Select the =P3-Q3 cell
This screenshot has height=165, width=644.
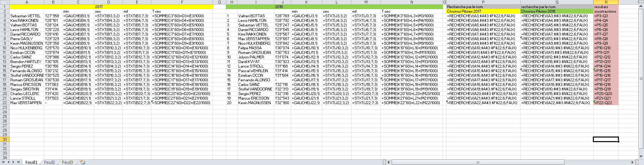pos(606,16)
